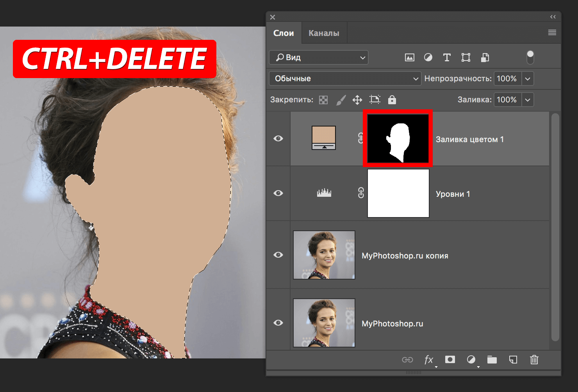
Task: Open the Вид filter type dropdown
Action: [x=318, y=57]
